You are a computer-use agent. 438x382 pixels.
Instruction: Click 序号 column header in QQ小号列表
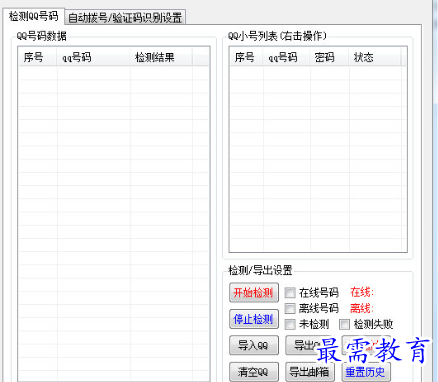tap(246, 57)
